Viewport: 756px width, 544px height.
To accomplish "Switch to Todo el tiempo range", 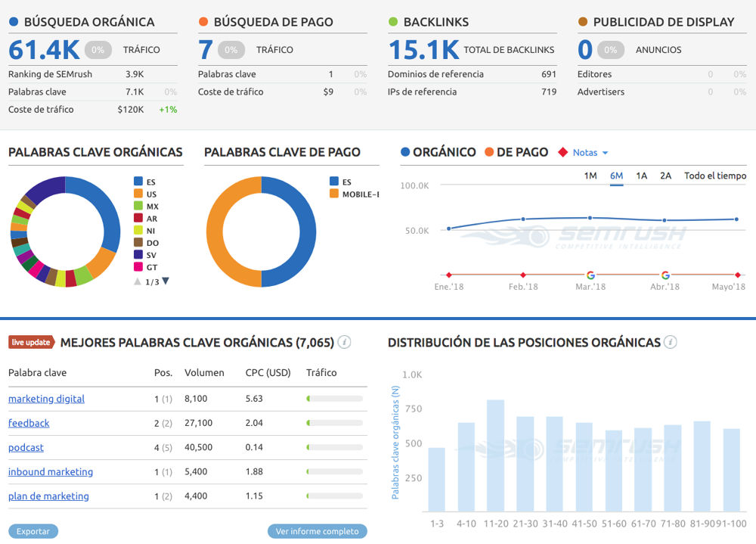I will [x=714, y=176].
